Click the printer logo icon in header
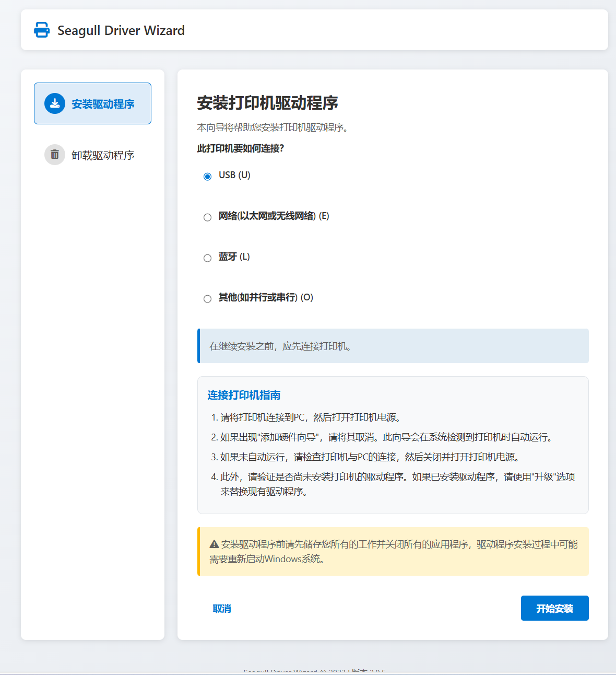 click(x=42, y=30)
